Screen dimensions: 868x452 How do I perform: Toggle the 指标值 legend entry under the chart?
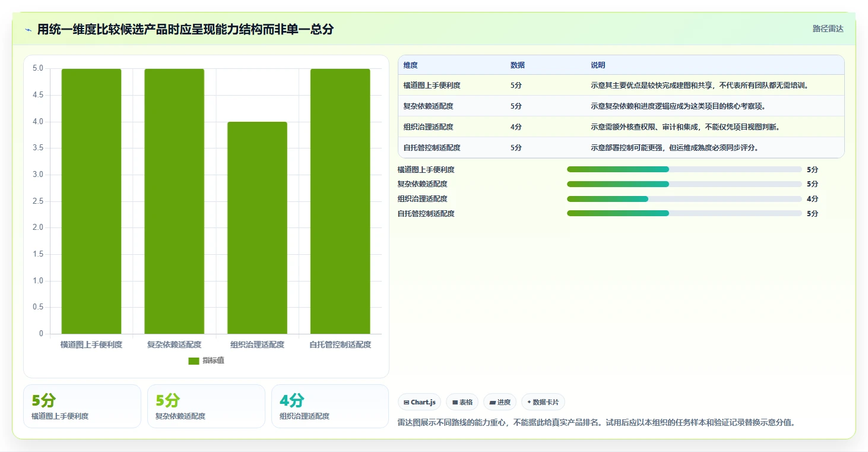point(206,361)
